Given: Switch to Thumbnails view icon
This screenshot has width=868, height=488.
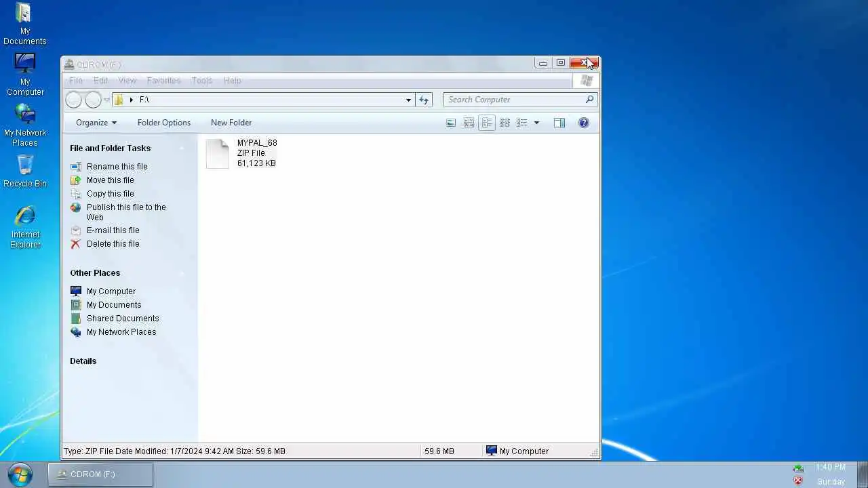Looking at the screenshot, I should point(451,123).
